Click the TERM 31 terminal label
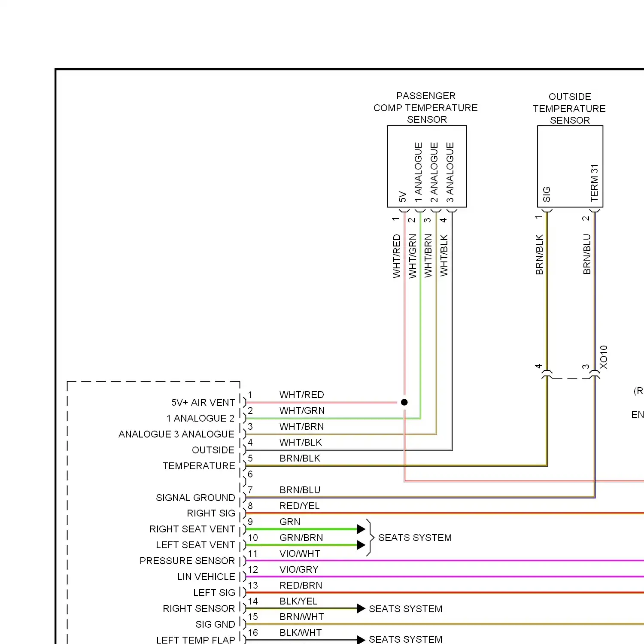The width and height of the screenshot is (644, 644). click(594, 183)
